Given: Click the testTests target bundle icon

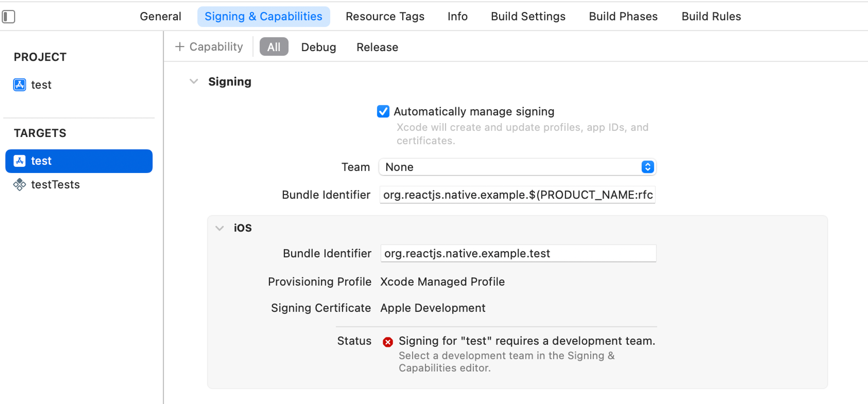Looking at the screenshot, I should coord(20,185).
